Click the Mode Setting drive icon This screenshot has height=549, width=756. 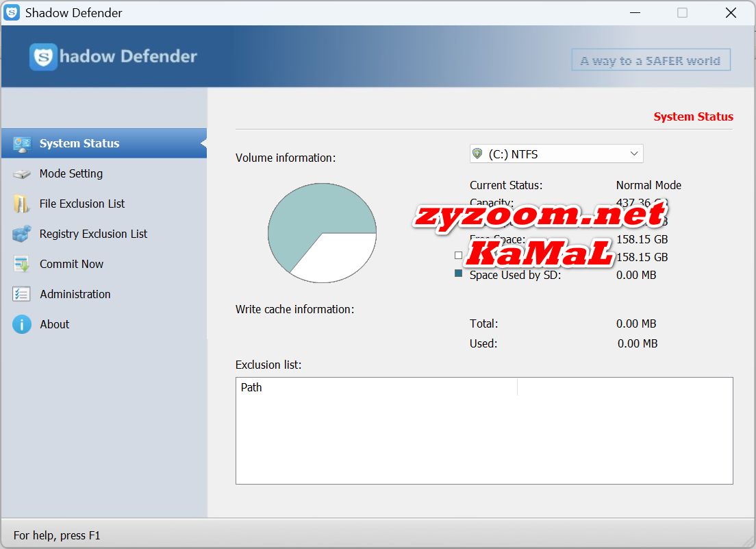pos(22,174)
